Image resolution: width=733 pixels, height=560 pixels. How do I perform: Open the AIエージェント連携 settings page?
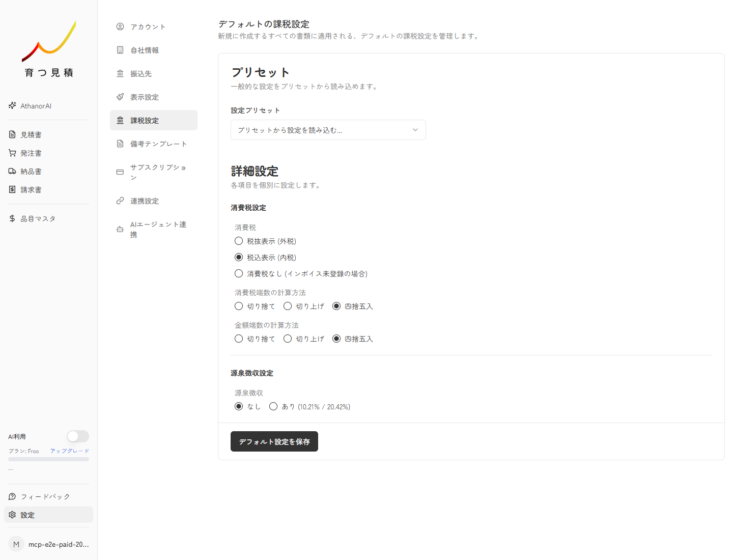click(158, 229)
